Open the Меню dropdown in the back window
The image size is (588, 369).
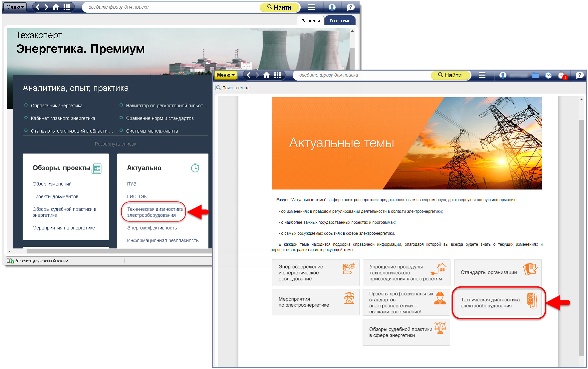tap(15, 7)
